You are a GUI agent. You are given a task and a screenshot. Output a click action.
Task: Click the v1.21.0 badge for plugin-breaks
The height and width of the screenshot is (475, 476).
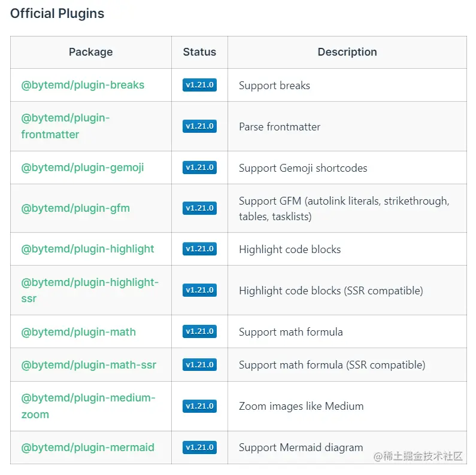click(199, 85)
